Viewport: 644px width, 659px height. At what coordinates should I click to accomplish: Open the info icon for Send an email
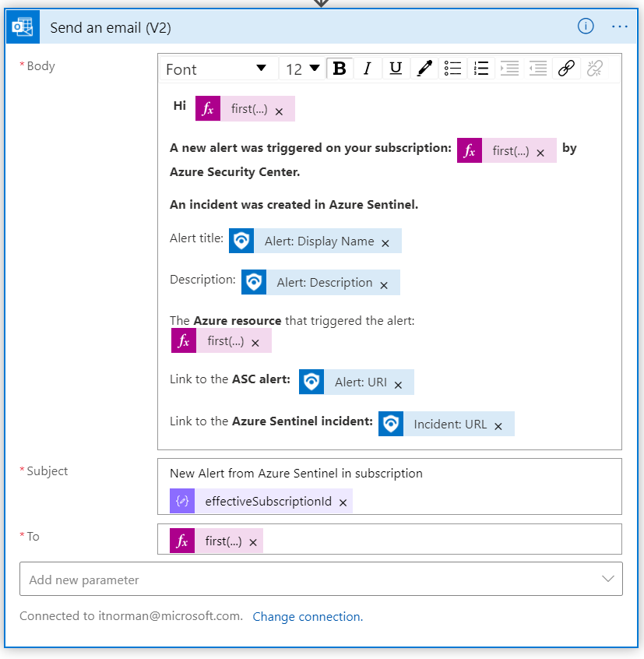click(x=585, y=26)
